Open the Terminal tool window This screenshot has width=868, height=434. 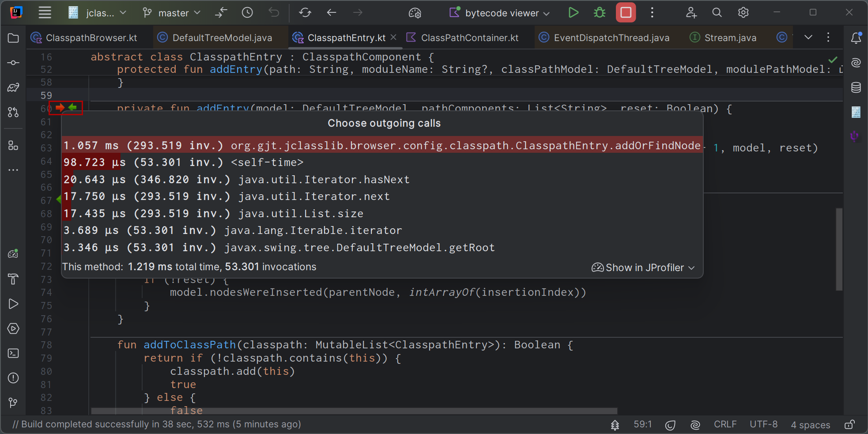coord(13,353)
